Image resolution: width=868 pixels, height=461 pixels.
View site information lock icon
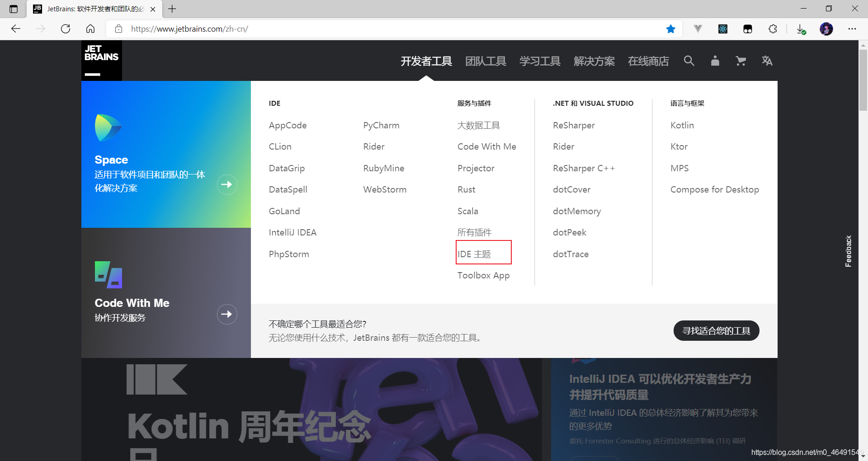point(118,29)
